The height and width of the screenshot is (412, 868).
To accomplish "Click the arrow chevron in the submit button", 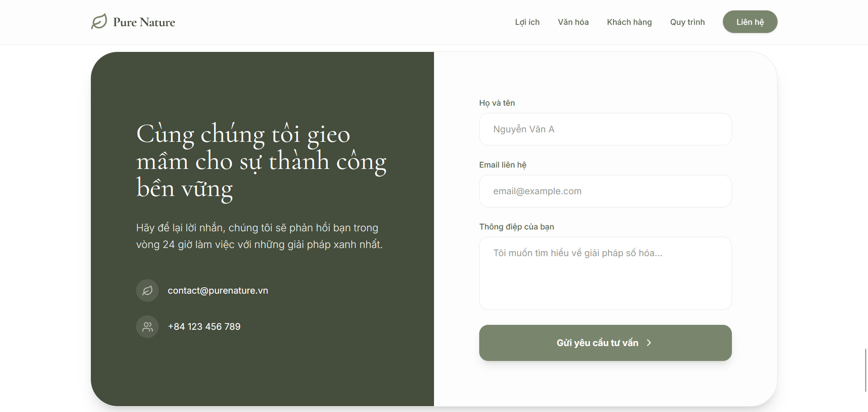I will point(649,343).
